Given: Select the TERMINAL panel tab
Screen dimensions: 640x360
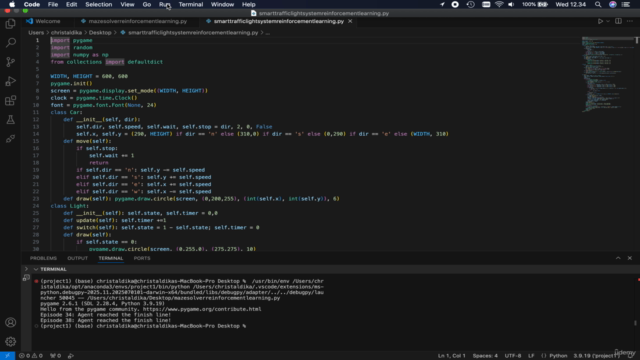Looking at the screenshot, I should pyautogui.click(x=111, y=258).
